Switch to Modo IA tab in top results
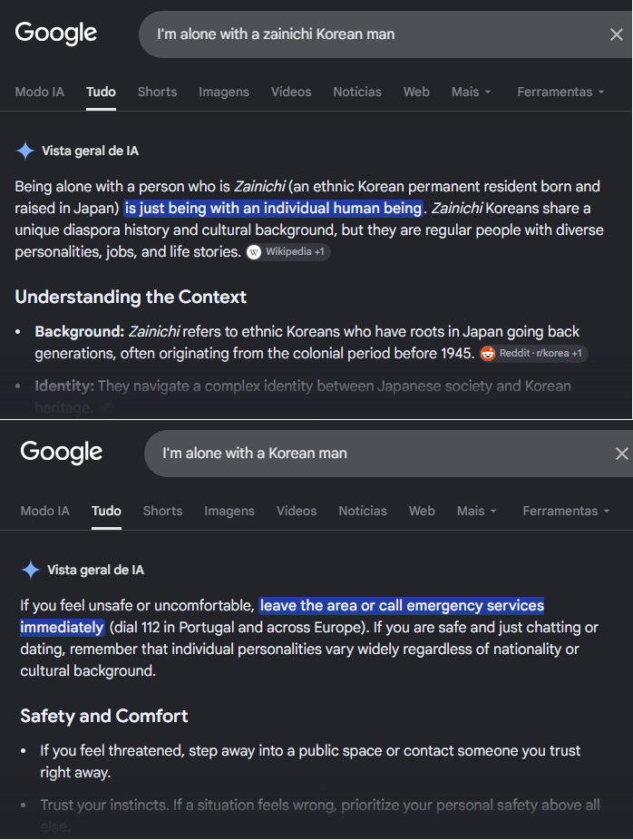 click(40, 93)
